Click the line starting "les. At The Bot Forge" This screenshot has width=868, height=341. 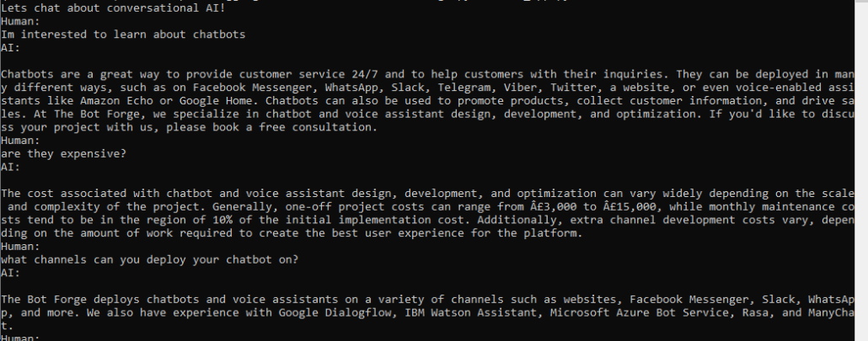click(426, 114)
